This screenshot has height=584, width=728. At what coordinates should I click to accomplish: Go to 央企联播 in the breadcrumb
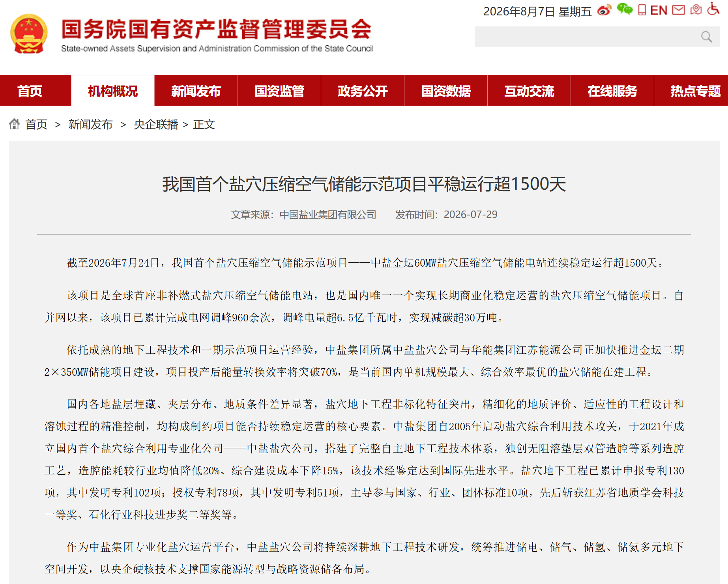(x=156, y=125)
